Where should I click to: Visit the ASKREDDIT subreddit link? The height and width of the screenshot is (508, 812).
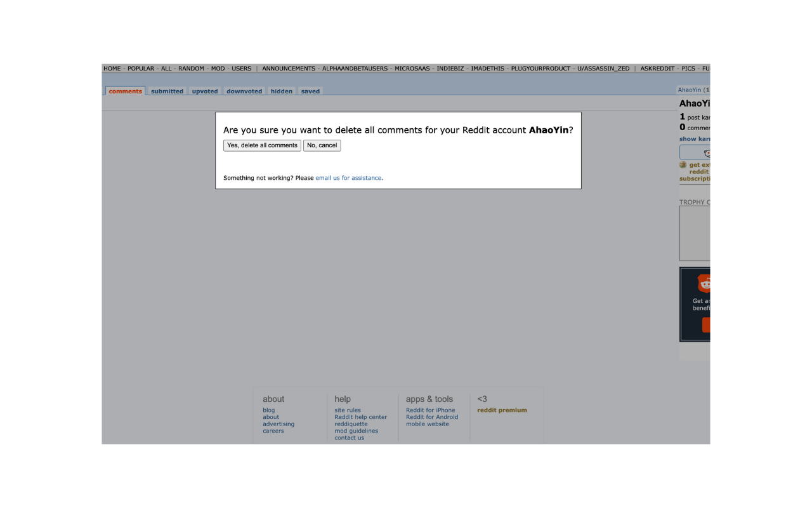point(658,69)
